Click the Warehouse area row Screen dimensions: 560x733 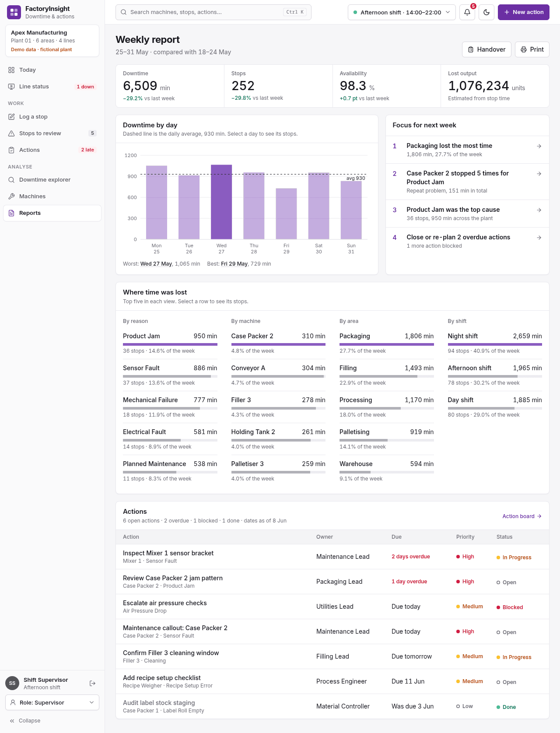pyautogui.click(x=387, y=471)
